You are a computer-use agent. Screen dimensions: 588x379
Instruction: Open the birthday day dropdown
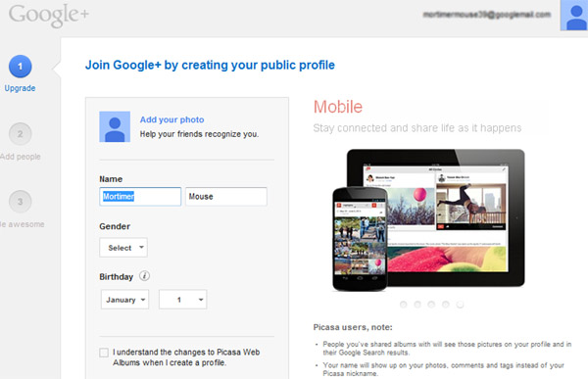(183, 300)
